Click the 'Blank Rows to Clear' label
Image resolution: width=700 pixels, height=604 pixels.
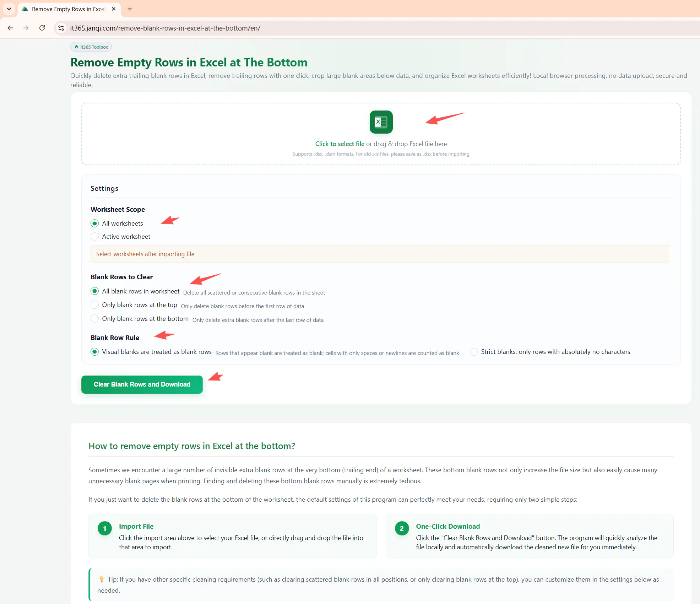(121, 277)
